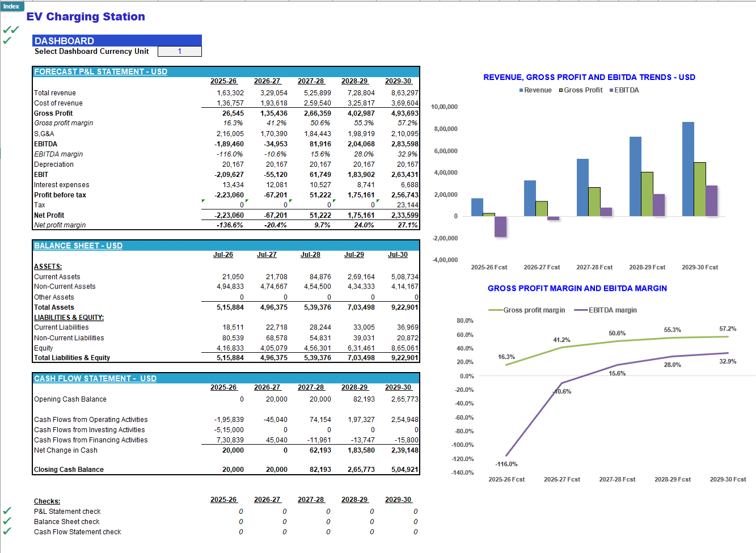This screenshot has height=553, width=756.
Task: Click Gross profit margin legend line marker
Action: 495,310
